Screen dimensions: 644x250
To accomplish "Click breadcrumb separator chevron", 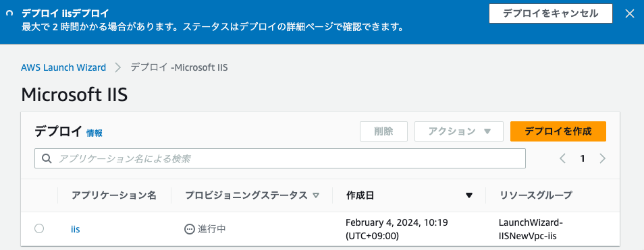I will point(118,67).
